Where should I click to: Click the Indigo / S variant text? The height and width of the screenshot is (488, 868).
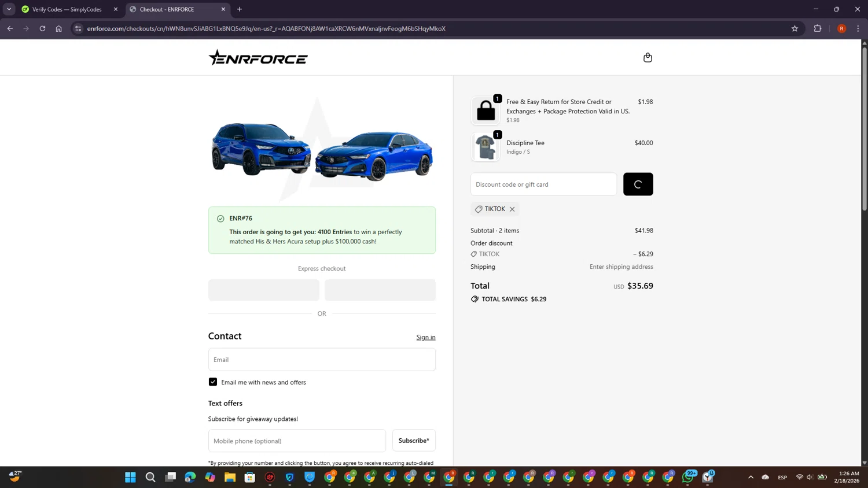coord(518,152)
